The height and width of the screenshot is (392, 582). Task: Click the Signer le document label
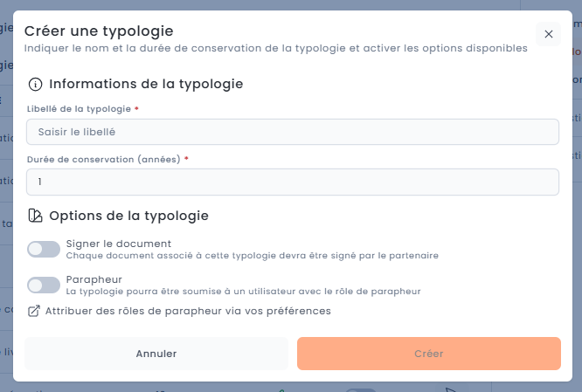click(119, 244)
